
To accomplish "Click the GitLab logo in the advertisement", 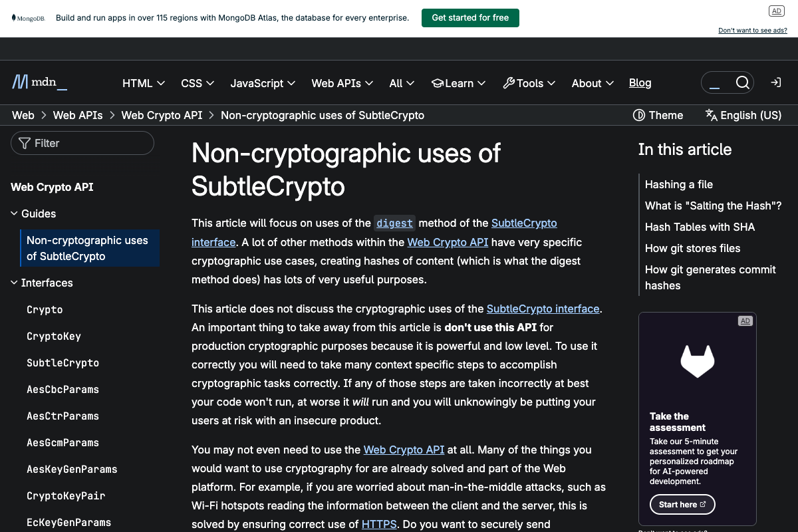I will click(697, 360).
